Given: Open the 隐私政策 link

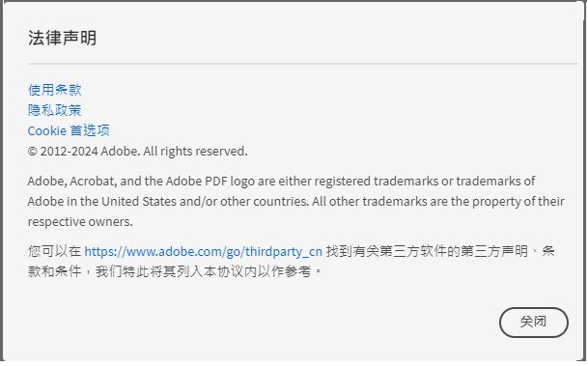Looking at the screenshot, I should tap(54, 110).
